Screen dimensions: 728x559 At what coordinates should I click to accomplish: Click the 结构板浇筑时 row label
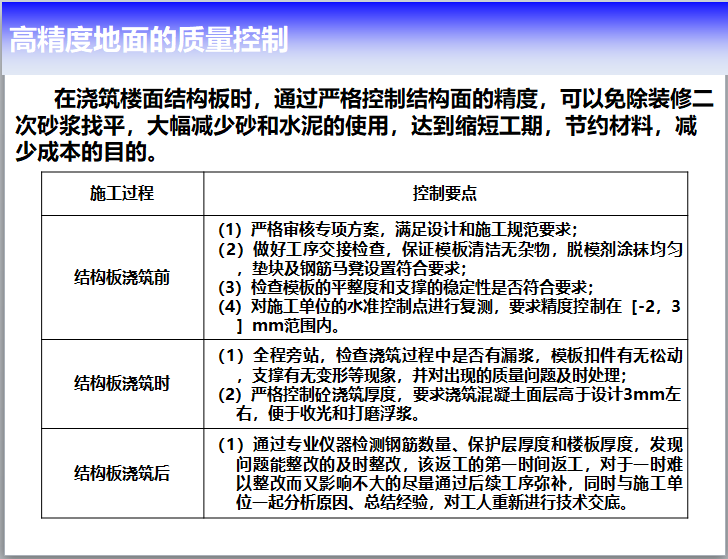[x=122, y=384]
